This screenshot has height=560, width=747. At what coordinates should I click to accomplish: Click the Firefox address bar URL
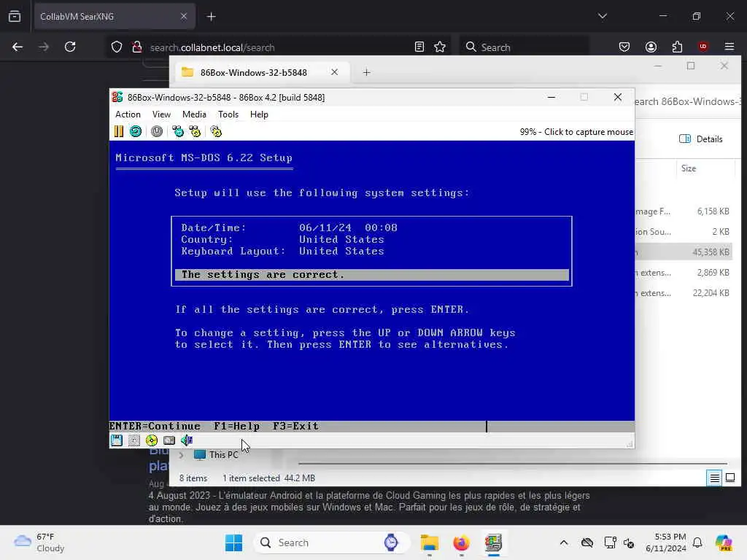pos(212,47)
